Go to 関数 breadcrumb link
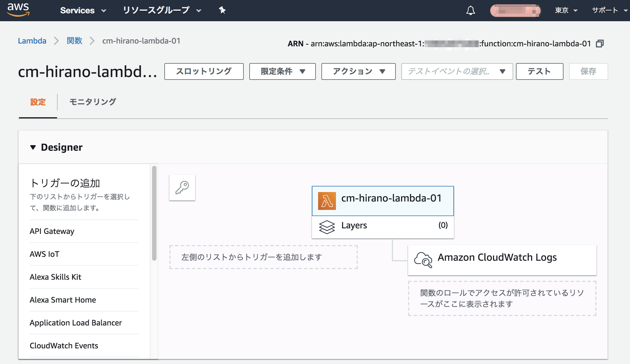This screenshot has height=364, width=630. pos(74,41)
